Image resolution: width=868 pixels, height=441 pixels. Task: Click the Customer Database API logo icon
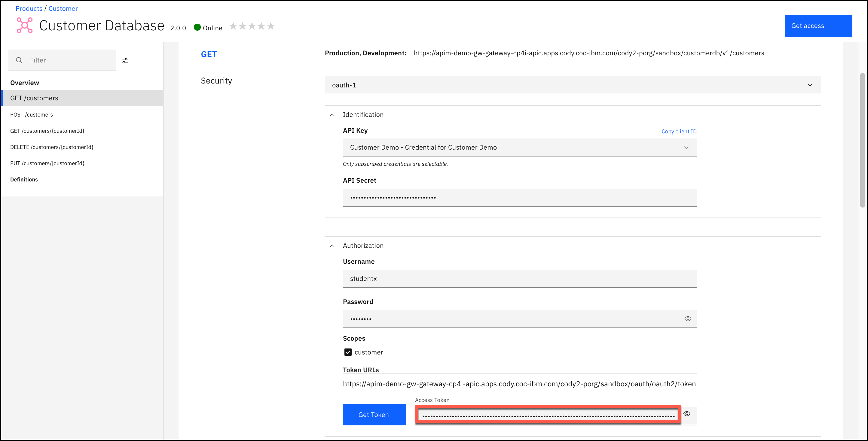click(25, 25)
